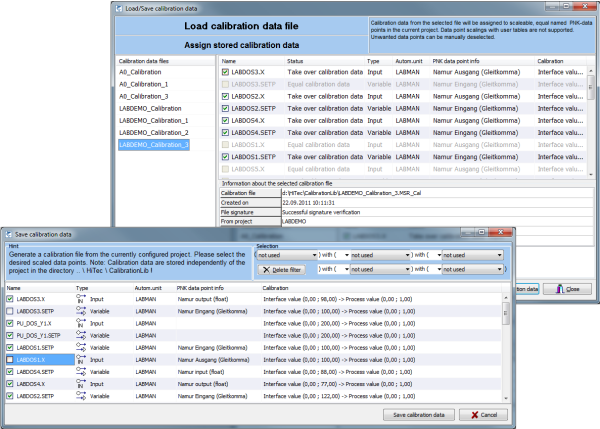This screenshot has width=600, height=429.
Task: Click the Save calibration data window icon
Action: (9, 233)
